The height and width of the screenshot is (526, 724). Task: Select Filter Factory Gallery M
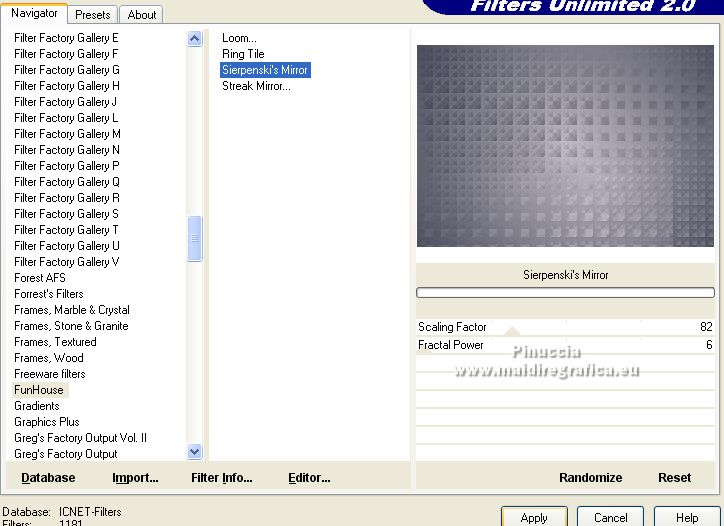[67, 134]
